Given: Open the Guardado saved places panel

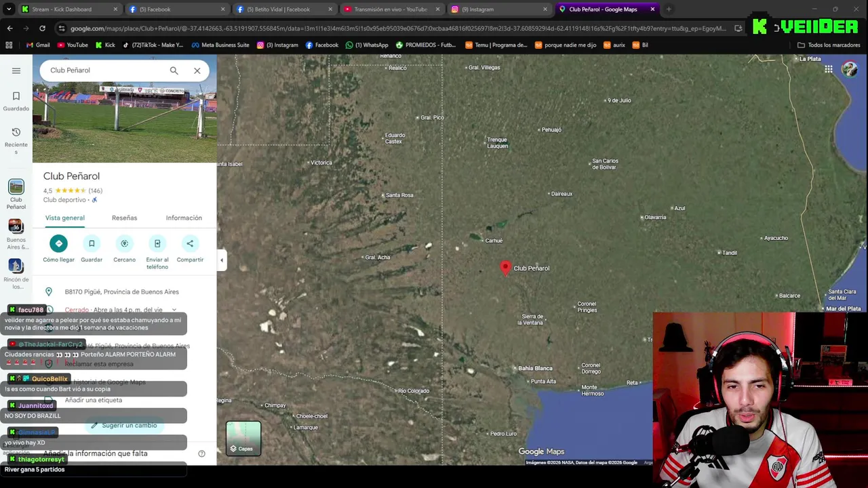Looking at the screenshot, I should click(x=16, y=101).
